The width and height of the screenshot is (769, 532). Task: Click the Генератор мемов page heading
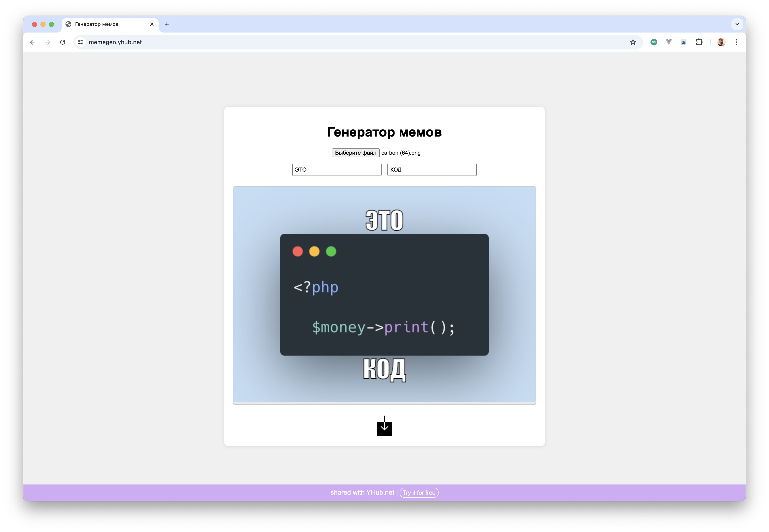pyautogui.click(x=384, y=132)
